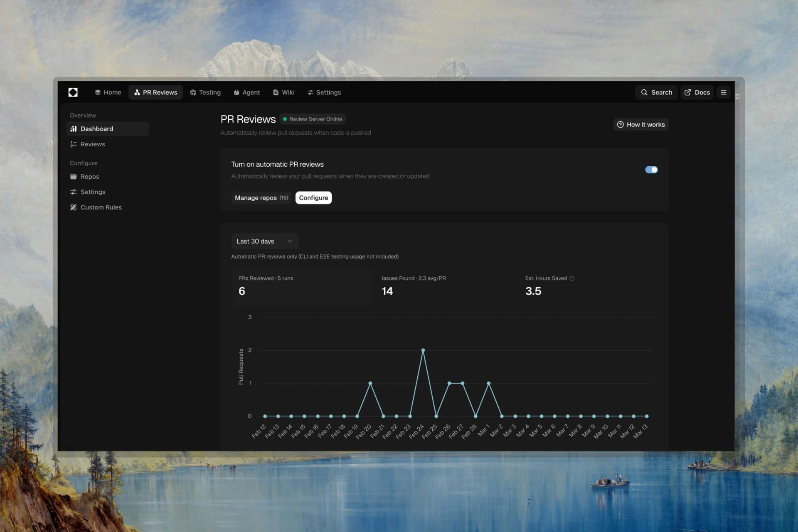Open the Last 30 days dropdown

(265, 241)
